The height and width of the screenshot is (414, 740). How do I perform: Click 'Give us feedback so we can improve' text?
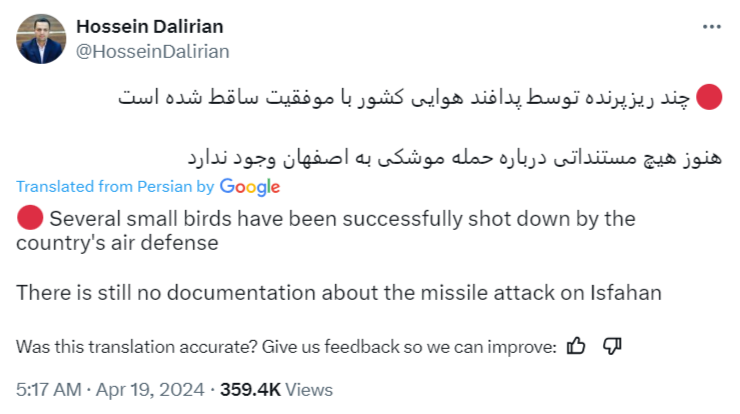(x=408, y=347)
